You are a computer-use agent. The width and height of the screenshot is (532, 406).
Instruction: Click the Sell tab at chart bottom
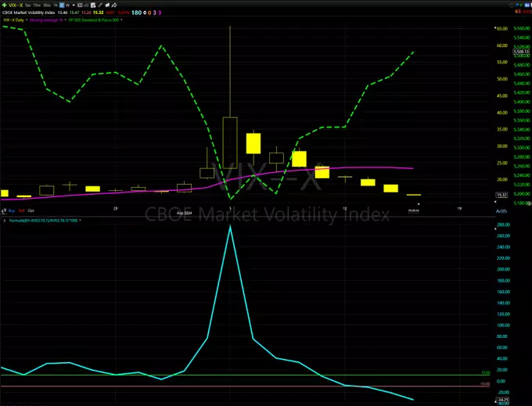[x=21, y=210]
